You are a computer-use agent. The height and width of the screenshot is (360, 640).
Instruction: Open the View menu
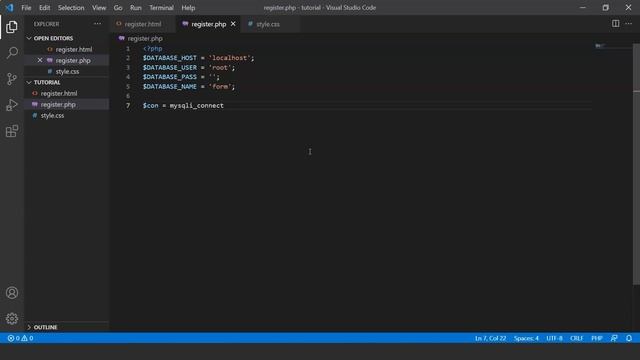coord(99,8)
